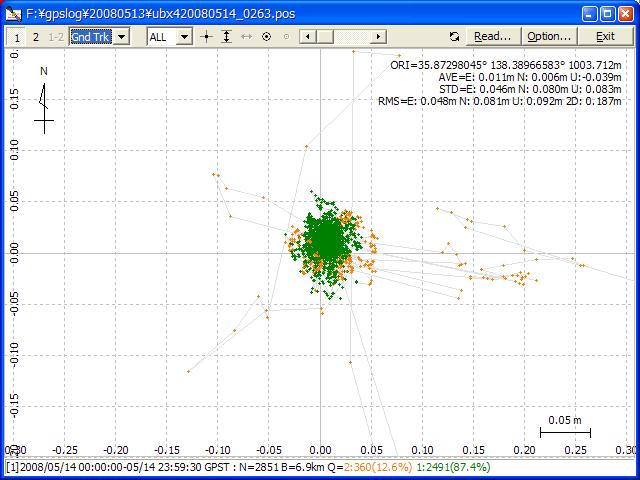Click the north arrow compass on plot
The image size is (640, 480).
(x=43, y=100)
